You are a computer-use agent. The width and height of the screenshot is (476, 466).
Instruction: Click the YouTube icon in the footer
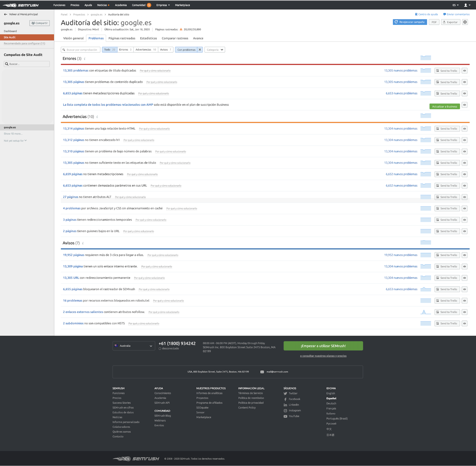click(285, 416)
